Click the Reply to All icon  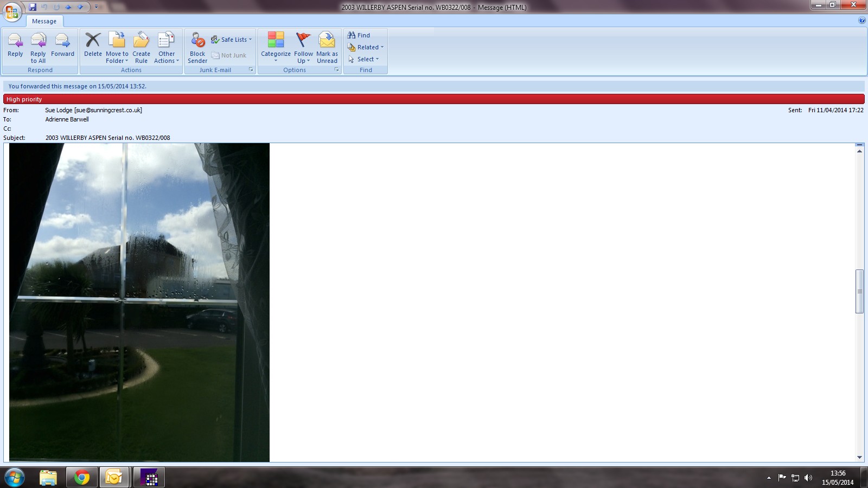tap(38, 41)
